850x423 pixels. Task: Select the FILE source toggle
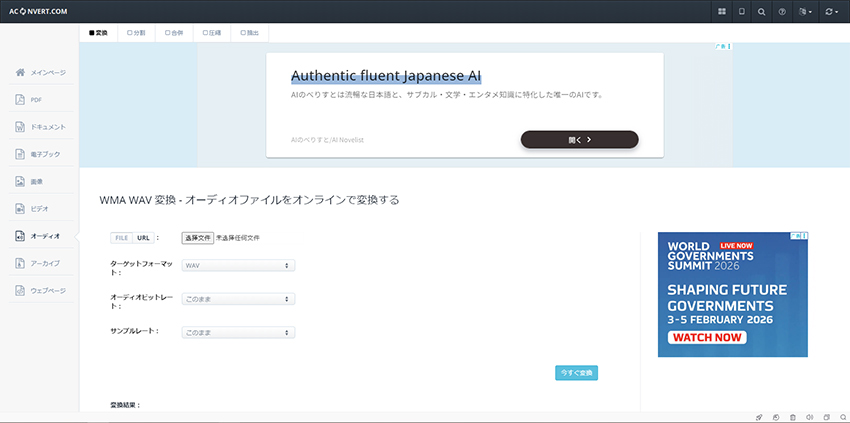pos(121,238)
